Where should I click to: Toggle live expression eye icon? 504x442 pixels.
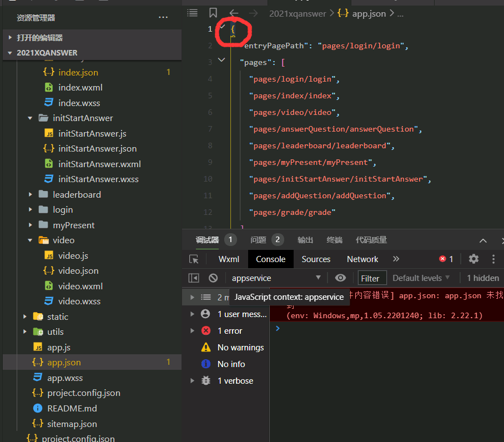tap(340, 278)
